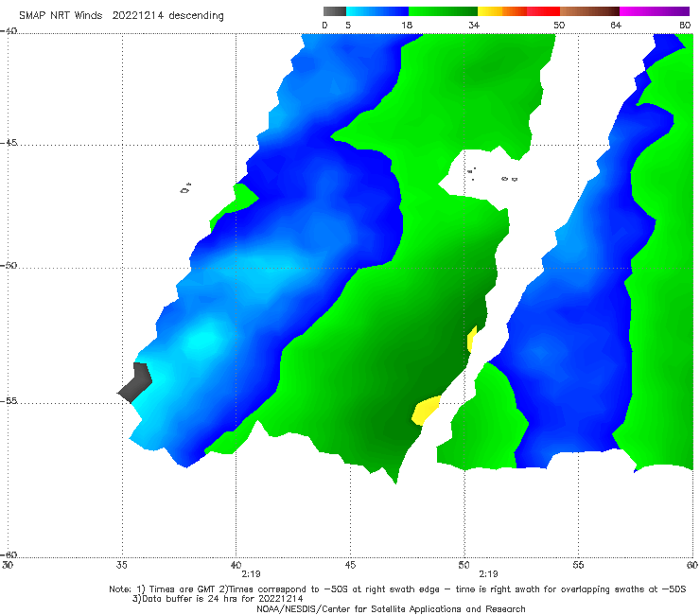Click the '18' label under the color bar

[x=407, y=25]
